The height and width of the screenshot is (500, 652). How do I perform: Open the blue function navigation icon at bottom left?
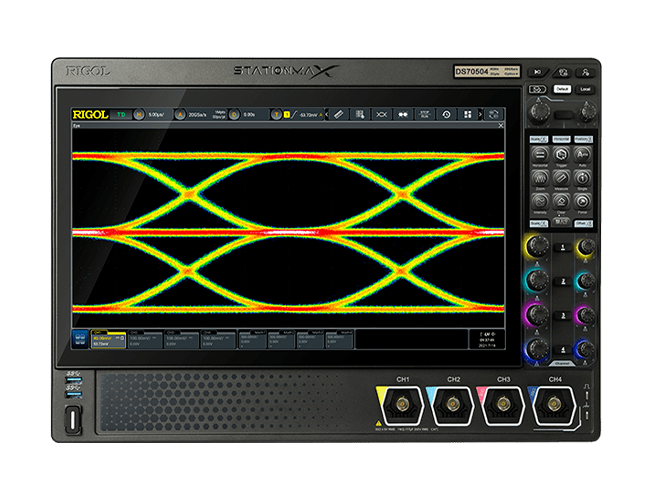click(80, 339)
